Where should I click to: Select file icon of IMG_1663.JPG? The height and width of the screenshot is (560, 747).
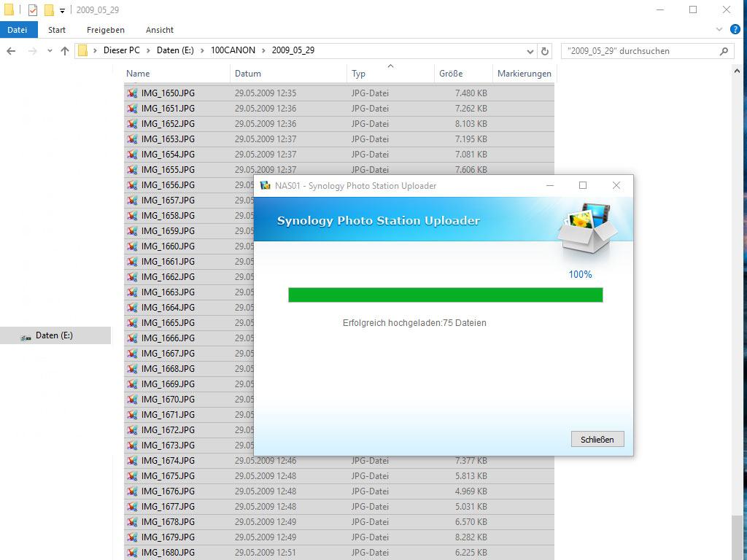click(x=132, y=292)
